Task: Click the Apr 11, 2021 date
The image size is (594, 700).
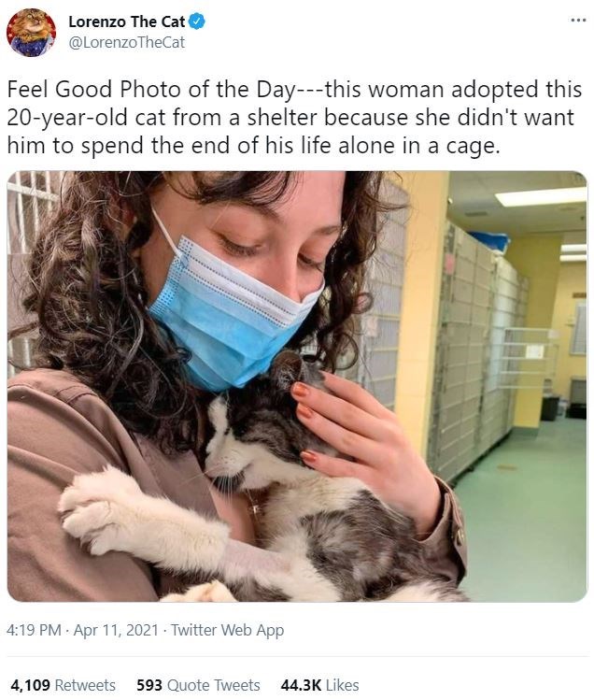Action: 116,630
